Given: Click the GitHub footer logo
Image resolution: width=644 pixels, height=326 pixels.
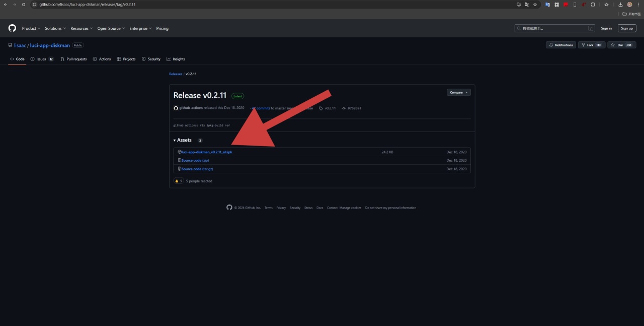Looking at the screenshot, I should (229, 208).
